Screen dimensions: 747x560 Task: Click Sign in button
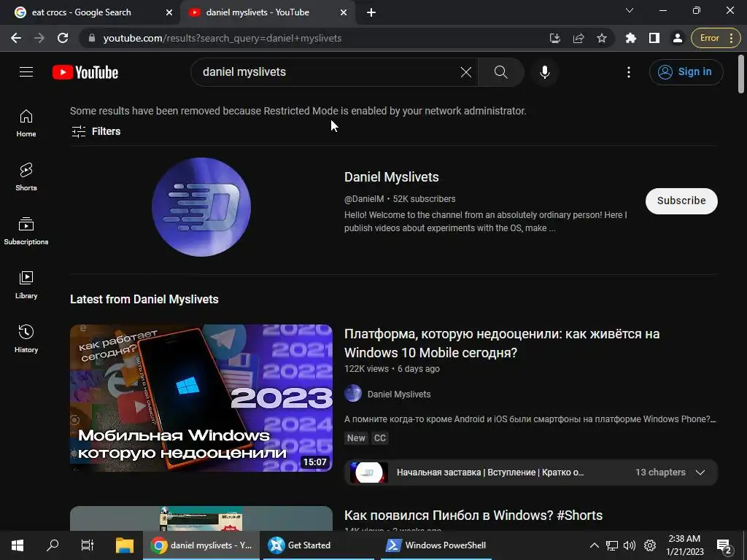(x=686, y=72)
